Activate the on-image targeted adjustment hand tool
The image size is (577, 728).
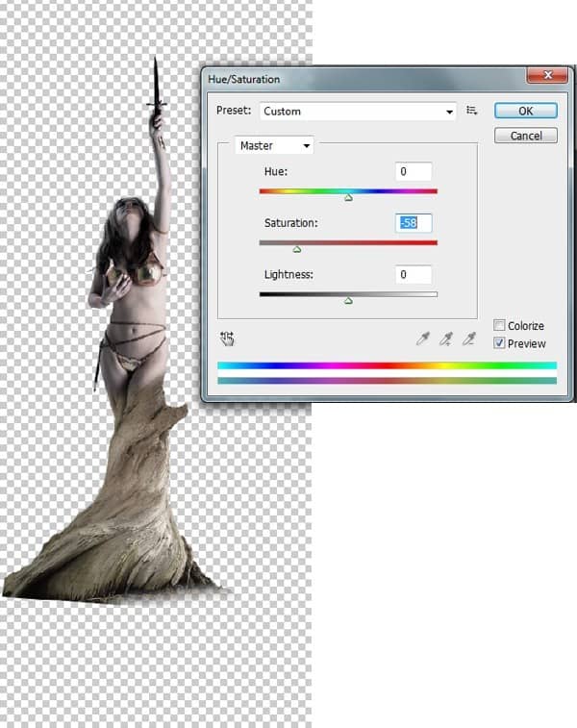tap(228, 339)
